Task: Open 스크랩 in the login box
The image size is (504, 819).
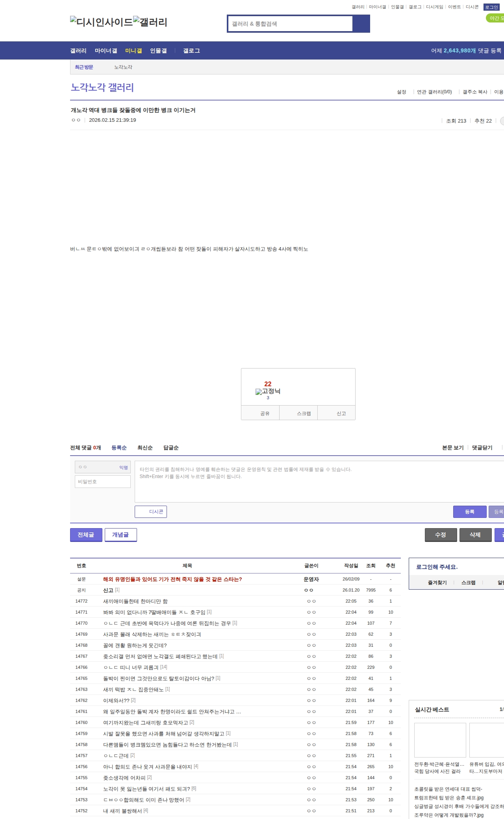Action: pyautogui.click(x=468, y=583)
